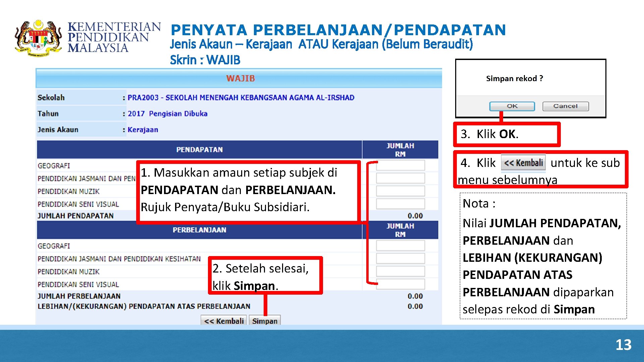Click the Kementerian Pendidikan Malaysia crest logo
This screenshot has width=644, height=362.
point(38,38)
